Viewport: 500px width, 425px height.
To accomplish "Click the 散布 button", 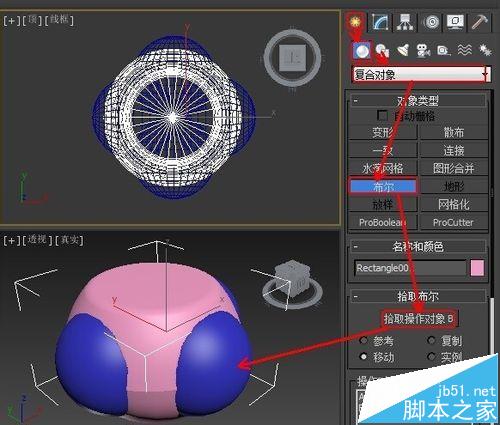I will (x=454, y=133).
